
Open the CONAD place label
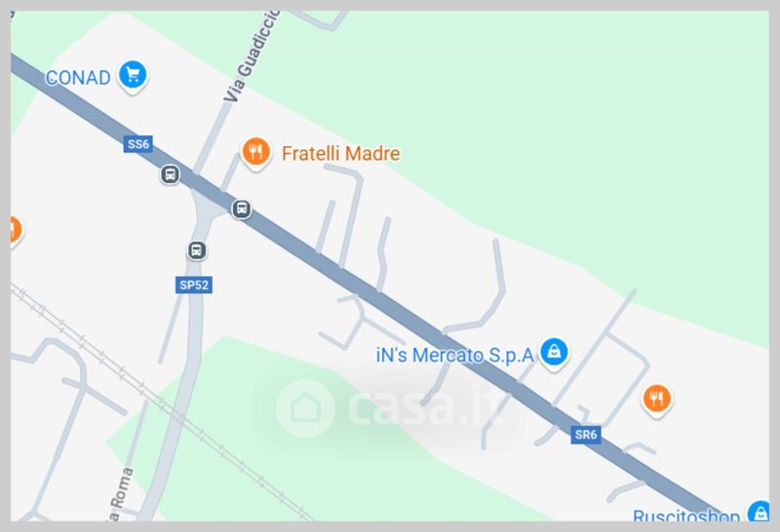point(78,78)
